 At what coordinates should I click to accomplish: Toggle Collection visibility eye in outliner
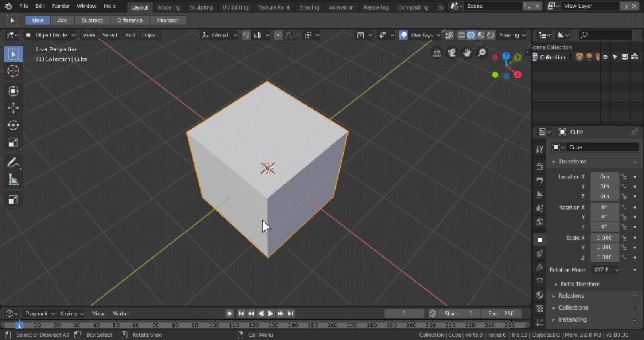pos(605,57)
